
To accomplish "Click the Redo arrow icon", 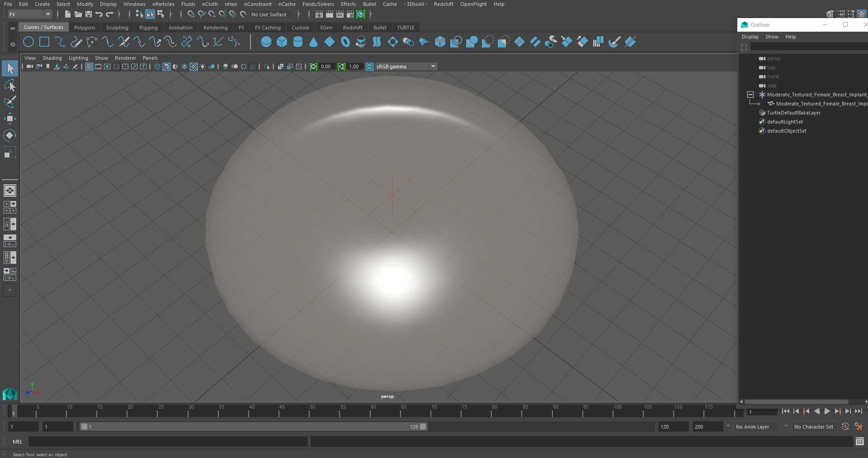I will click(x=109, y=14).
